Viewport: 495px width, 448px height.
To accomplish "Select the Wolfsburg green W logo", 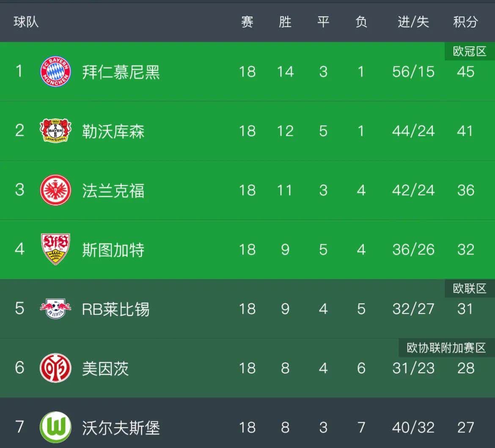I will (55, 427).
